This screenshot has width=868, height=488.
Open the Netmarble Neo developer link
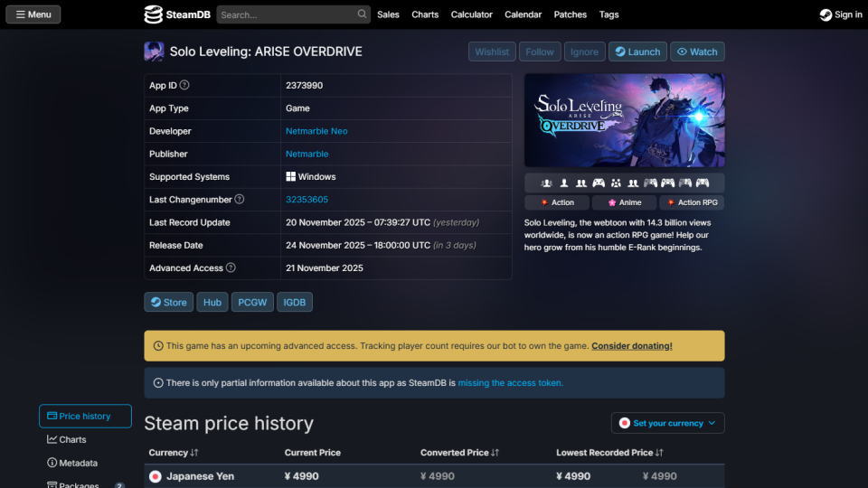click(x=316, y=131)
